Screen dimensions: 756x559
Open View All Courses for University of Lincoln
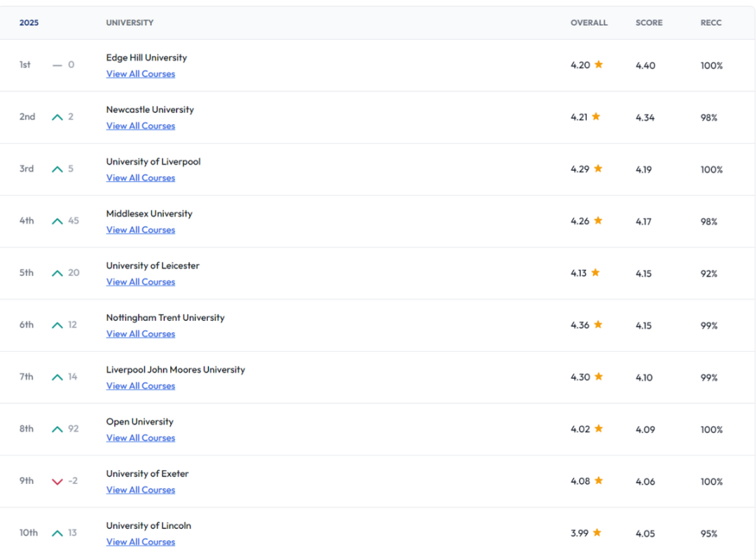(x=140, y=543)
